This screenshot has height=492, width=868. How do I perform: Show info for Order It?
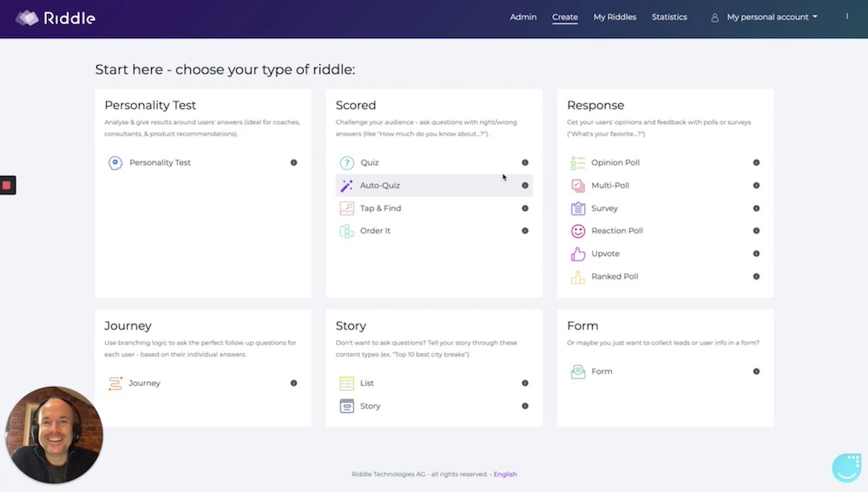525,231
